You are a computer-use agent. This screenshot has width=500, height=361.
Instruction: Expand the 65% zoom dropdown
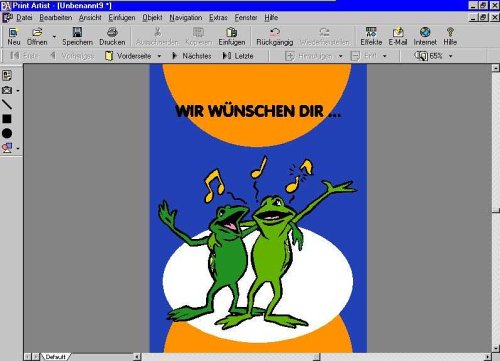click(x=450, y=56)
